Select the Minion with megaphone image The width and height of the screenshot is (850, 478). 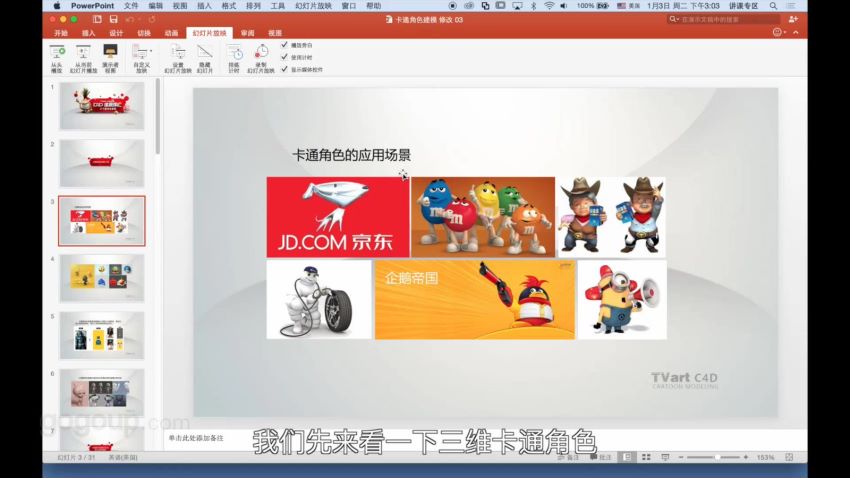tap(622, 300)
